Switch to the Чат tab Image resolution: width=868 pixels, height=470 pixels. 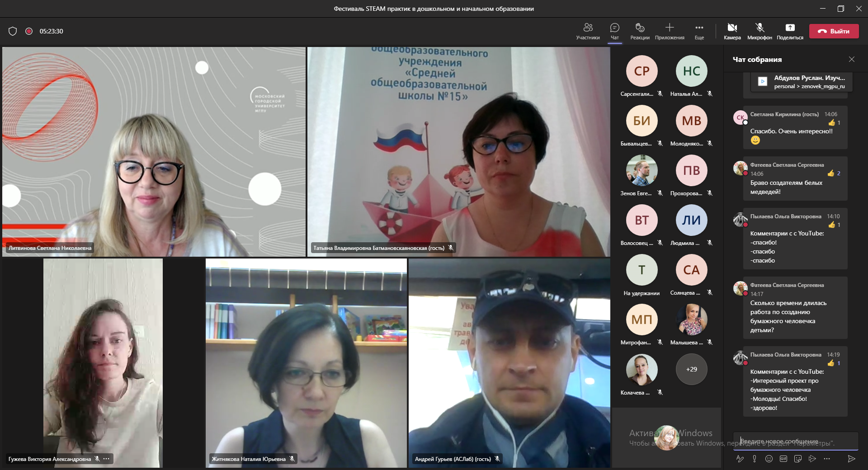(x=614, y=31)
